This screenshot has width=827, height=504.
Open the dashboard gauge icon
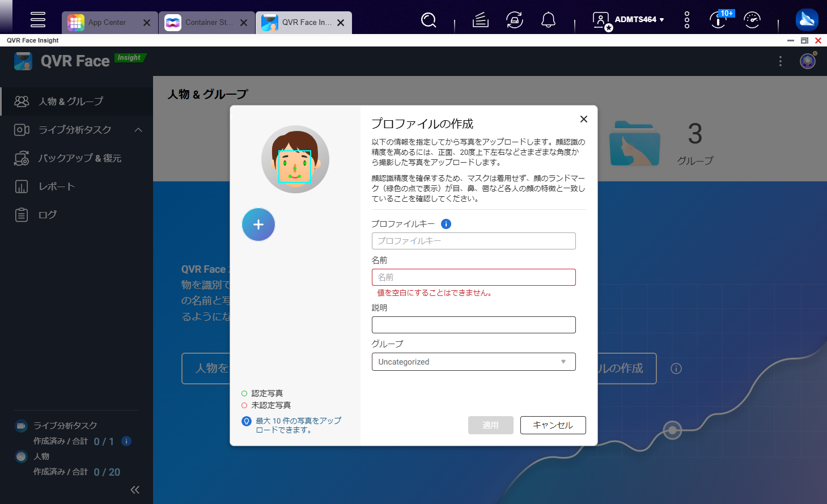click(752, 20)
